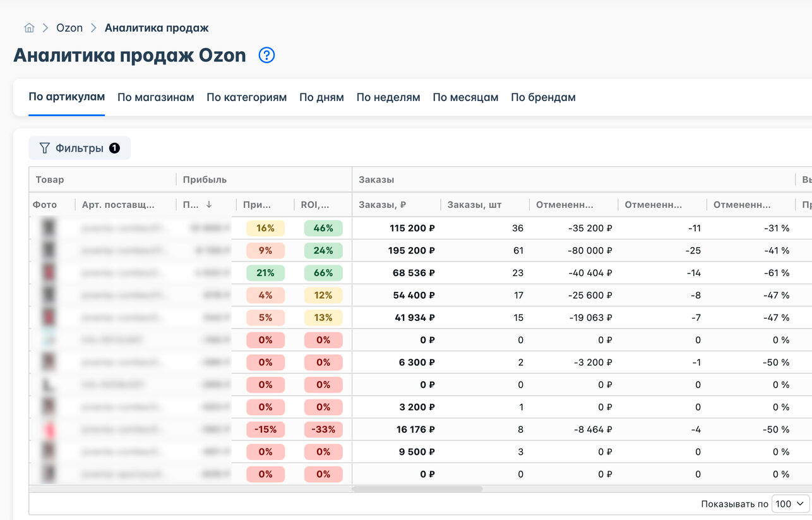
Task: Select the 68 536 ₽ orders cell
Action: (397, 273)
